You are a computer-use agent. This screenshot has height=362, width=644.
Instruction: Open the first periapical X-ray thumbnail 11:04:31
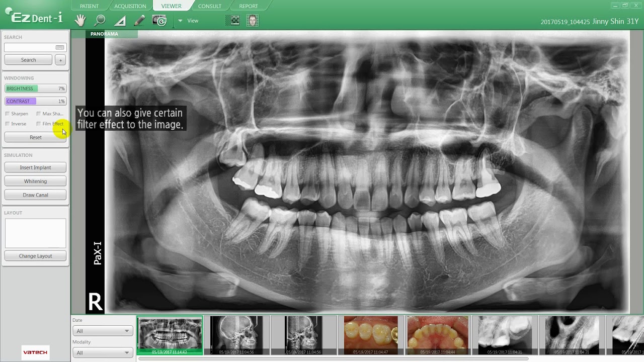505,335
